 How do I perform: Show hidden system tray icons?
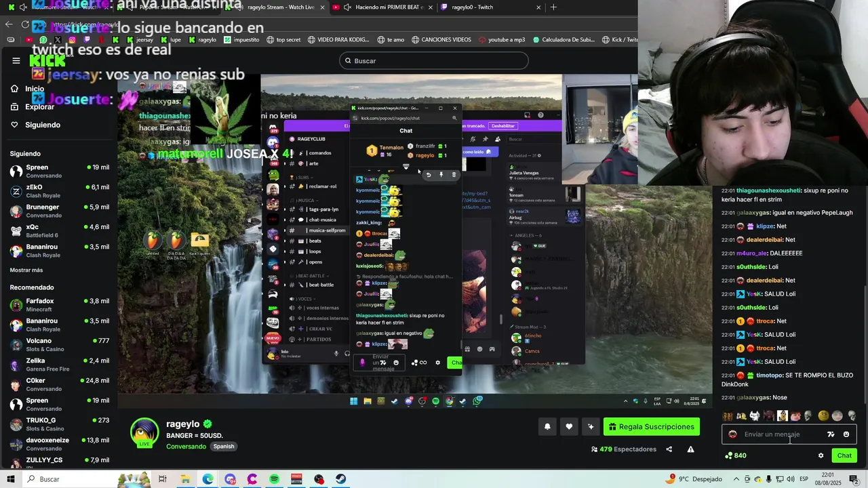736,479
